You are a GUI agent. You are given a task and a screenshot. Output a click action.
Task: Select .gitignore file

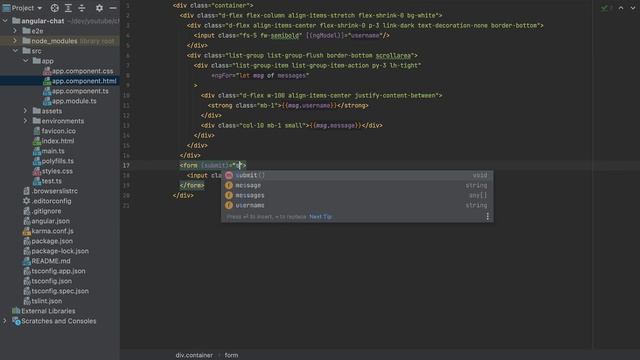(x=42, y=211)
